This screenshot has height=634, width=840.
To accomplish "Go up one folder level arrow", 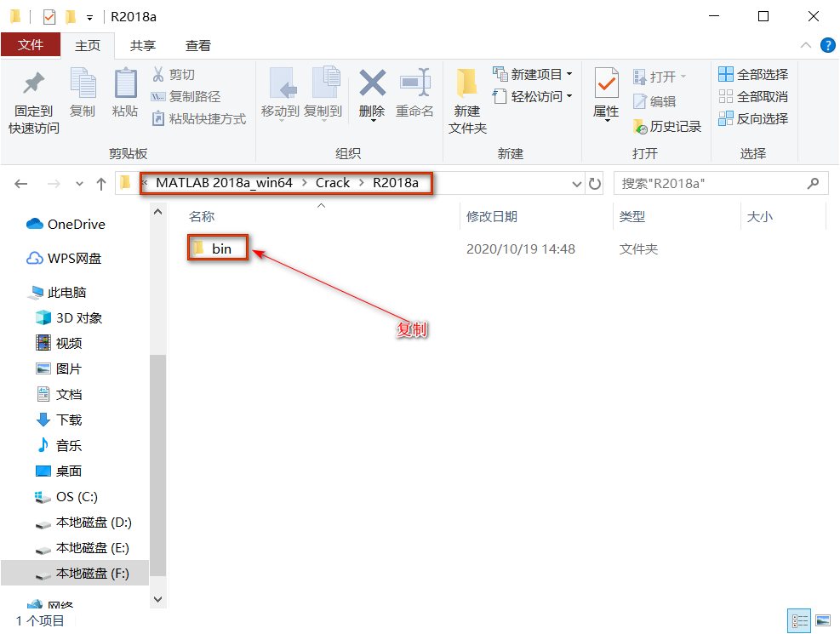I will 101,184.
